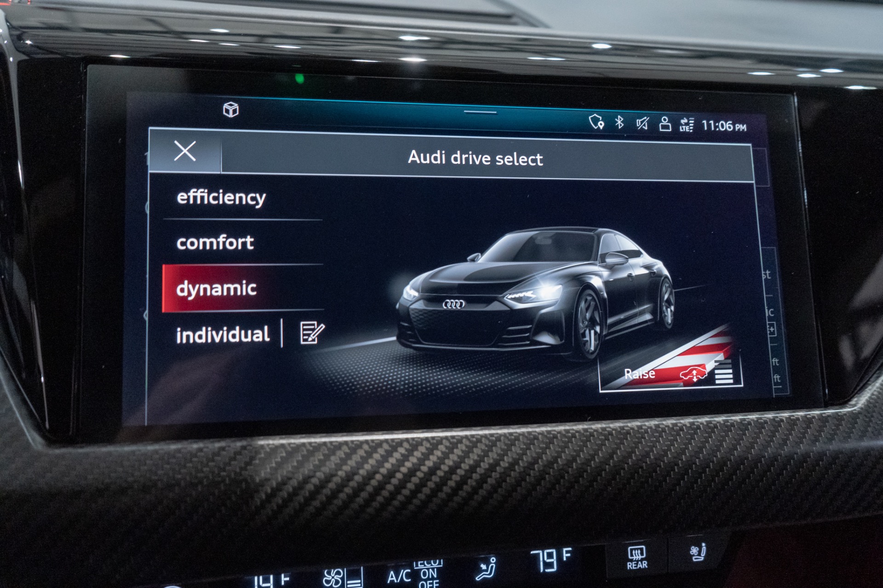Pull down the top notification handle bar
The image size is (883, 588).
pos(480,112)
